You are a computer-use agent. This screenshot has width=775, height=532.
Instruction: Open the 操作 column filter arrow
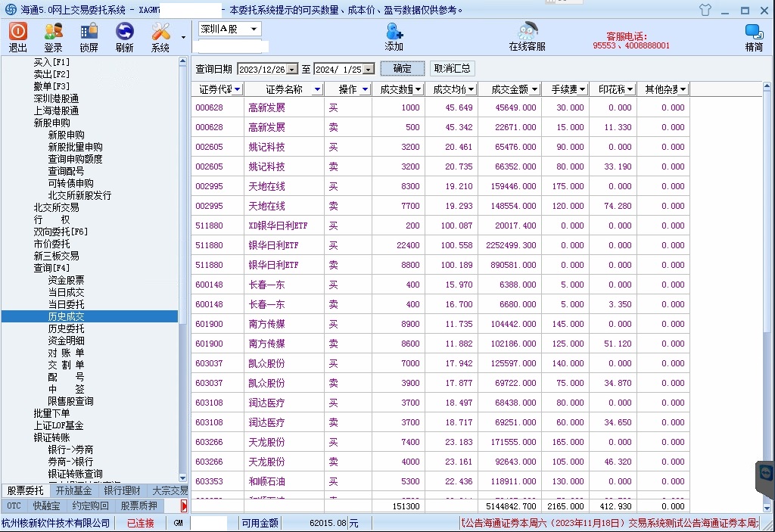pos(365,89)
